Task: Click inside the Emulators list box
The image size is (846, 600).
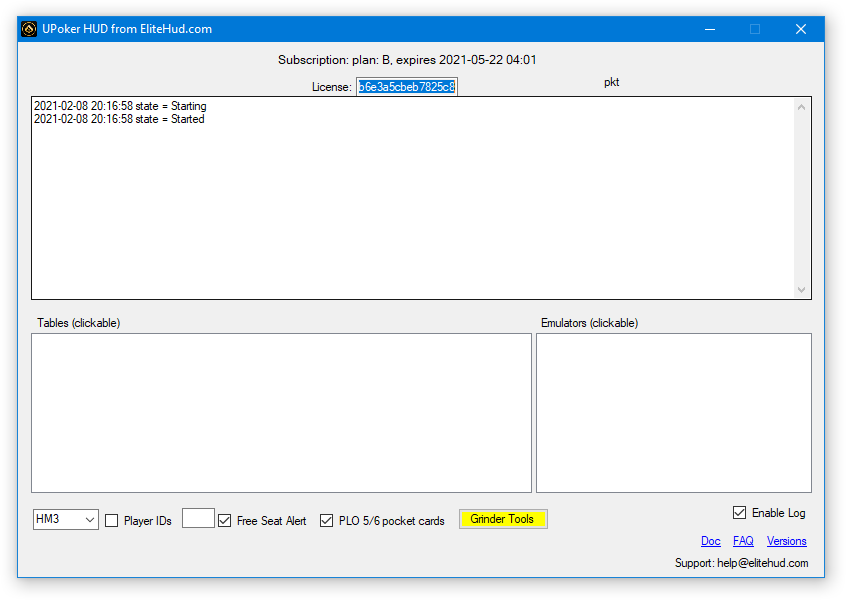Action: tap(673, 412)
